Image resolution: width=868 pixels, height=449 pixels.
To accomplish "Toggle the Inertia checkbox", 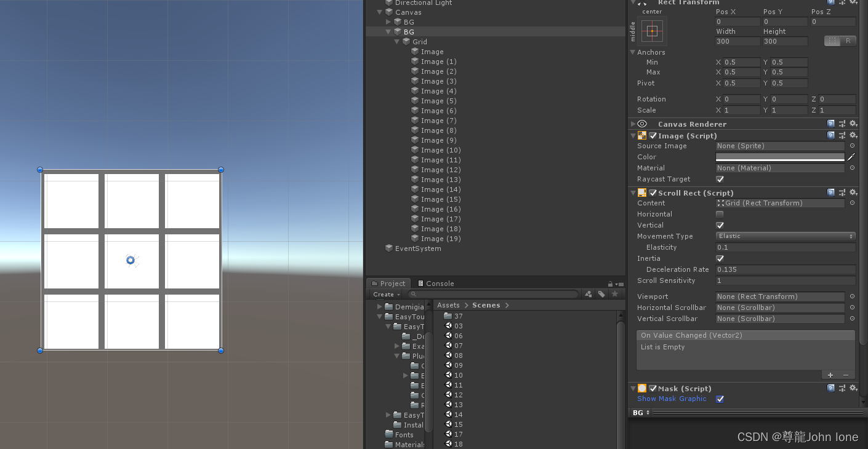I will pyautogui.click(x=720, y=258).
